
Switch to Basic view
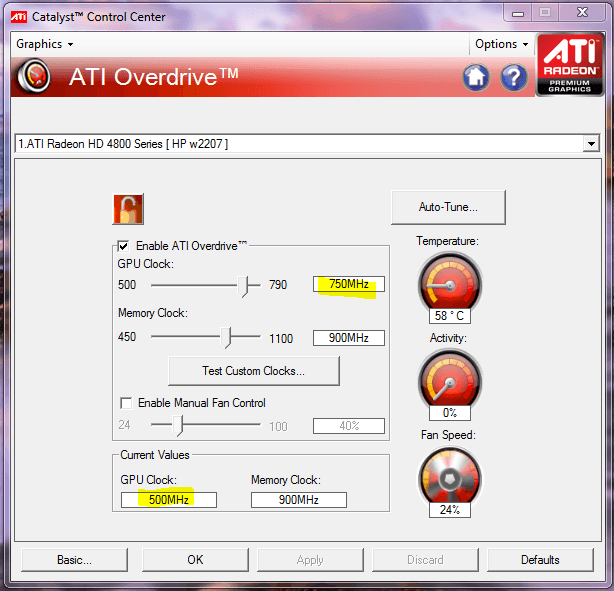74,560
